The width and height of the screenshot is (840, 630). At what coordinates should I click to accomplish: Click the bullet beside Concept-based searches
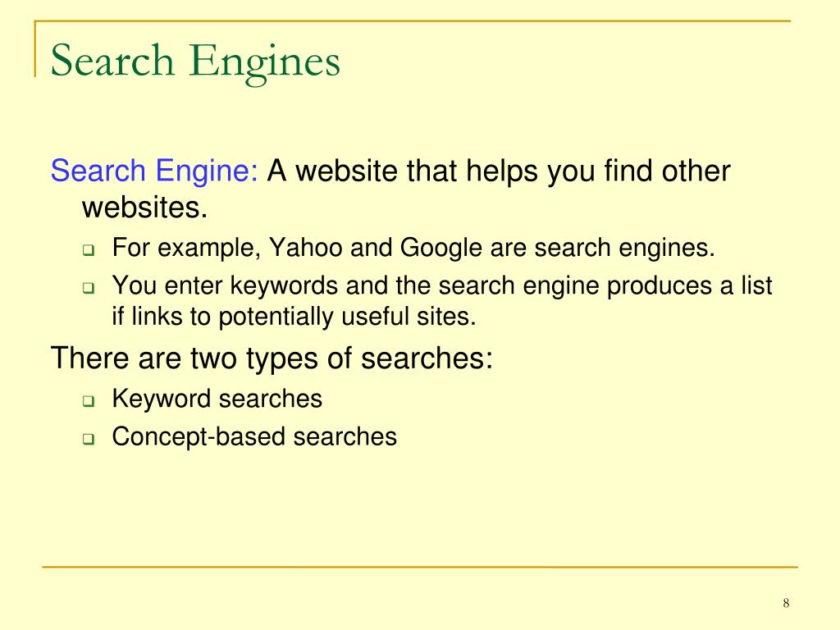(x=89, y=439)
